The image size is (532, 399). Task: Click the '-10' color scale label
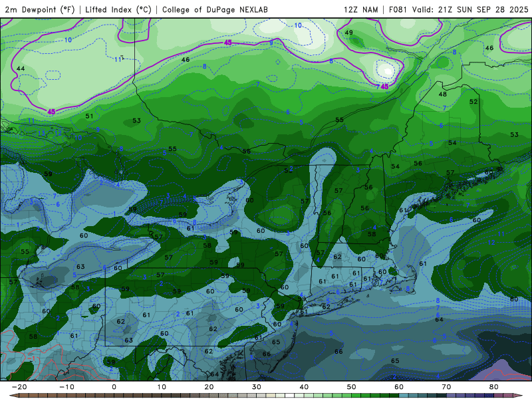(x=66, y=387)
